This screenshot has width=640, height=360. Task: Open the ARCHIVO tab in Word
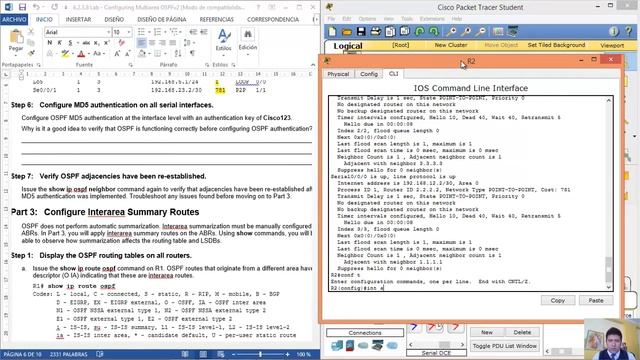14,19
